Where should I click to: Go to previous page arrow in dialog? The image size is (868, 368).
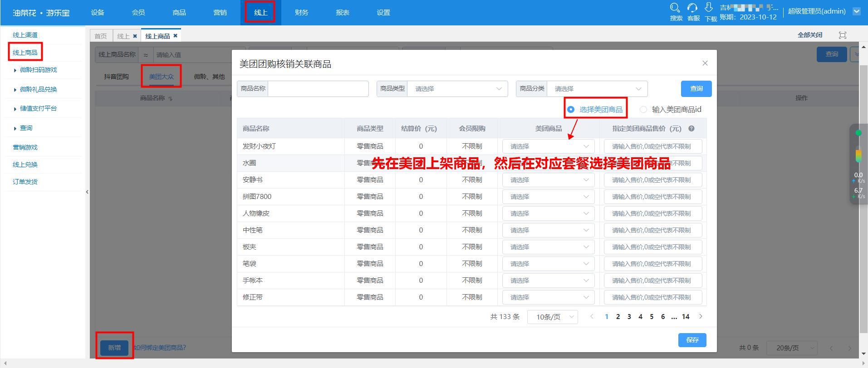pos(592,316)
